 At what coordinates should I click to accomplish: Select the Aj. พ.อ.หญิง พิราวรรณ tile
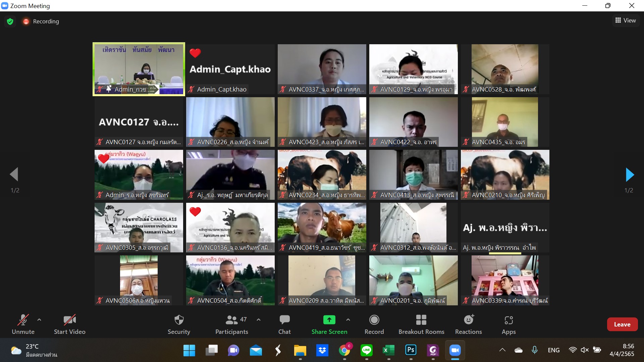pos(505,228)
